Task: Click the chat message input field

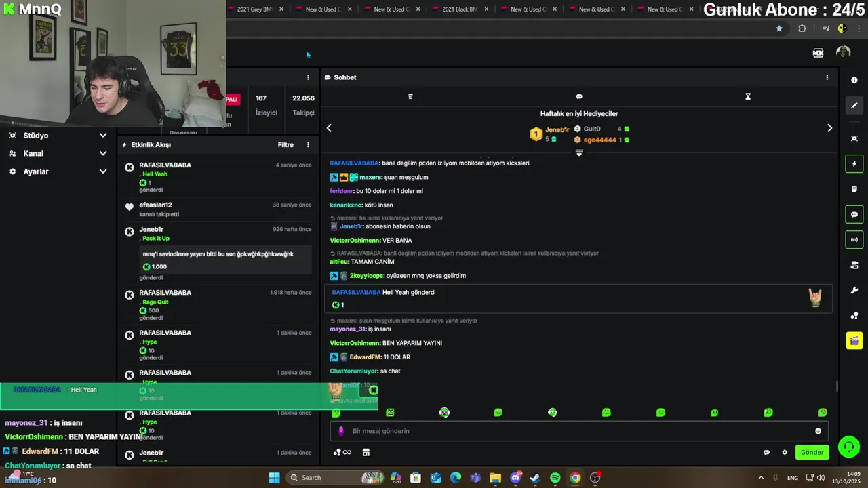Action: point(578,431)
